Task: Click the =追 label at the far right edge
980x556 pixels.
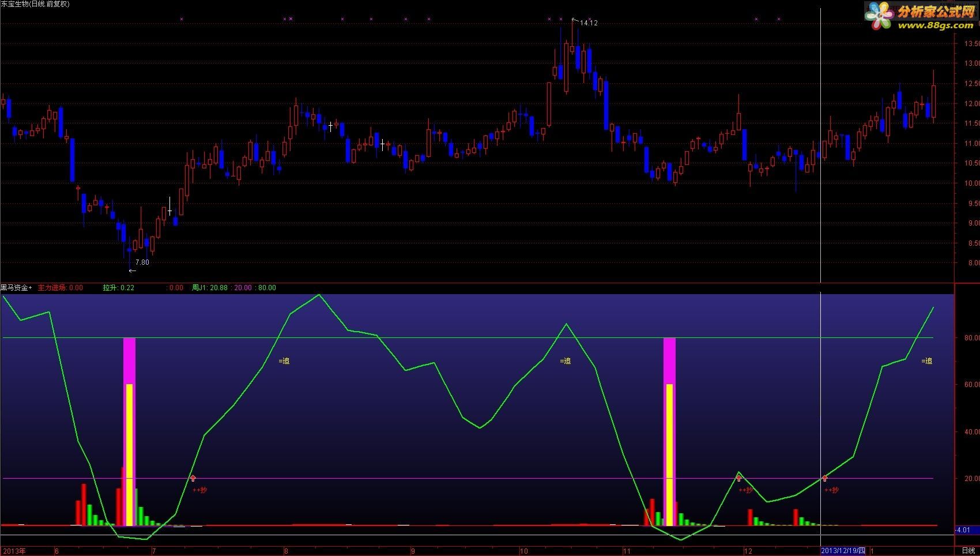Action: (927, 361)
